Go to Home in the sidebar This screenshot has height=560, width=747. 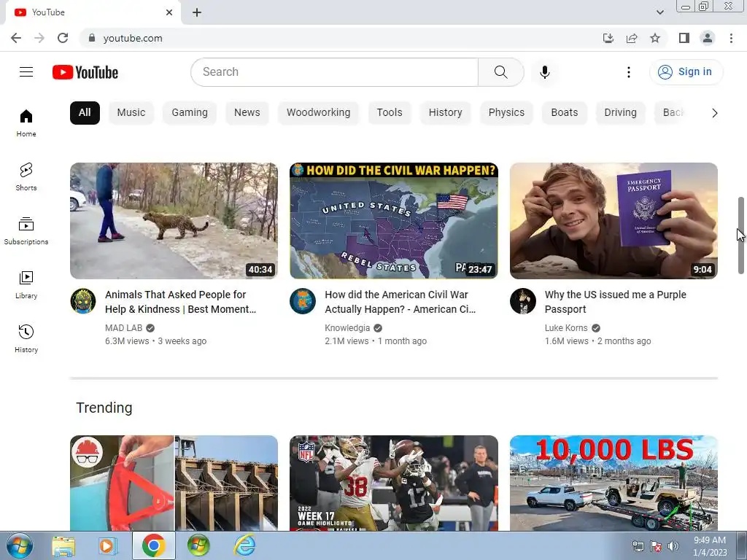26,123
